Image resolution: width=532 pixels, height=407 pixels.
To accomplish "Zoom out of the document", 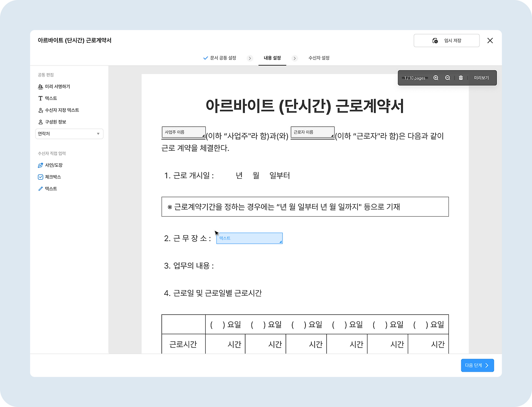I will 448,78.
